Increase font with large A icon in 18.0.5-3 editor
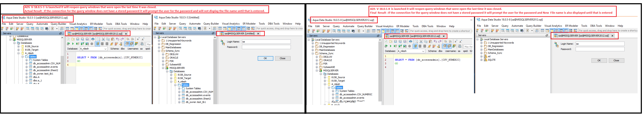The image size is (644, 117). click(x=143, y=39)
